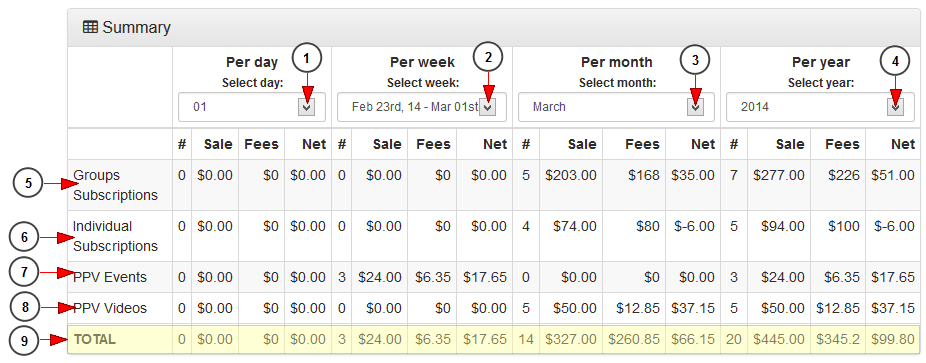Click the Individual Subscriptions monthly net $-6.00

[694, 226]
